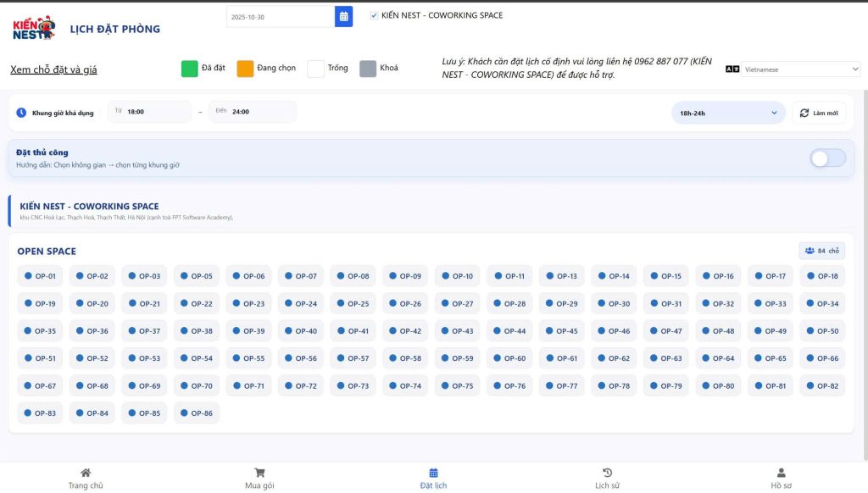Select seat OP-50
The height and width of the screenshot is (493, 868).
point(822,331)
